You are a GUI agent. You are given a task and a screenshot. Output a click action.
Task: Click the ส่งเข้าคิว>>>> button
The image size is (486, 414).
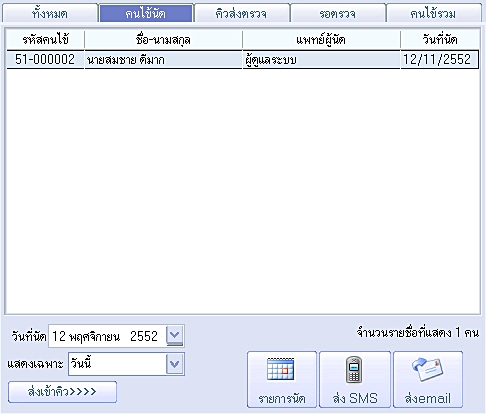(x=62, y=392)
